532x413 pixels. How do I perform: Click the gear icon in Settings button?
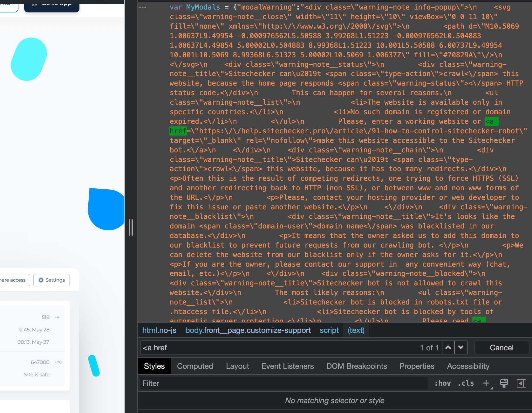[41, 280]
